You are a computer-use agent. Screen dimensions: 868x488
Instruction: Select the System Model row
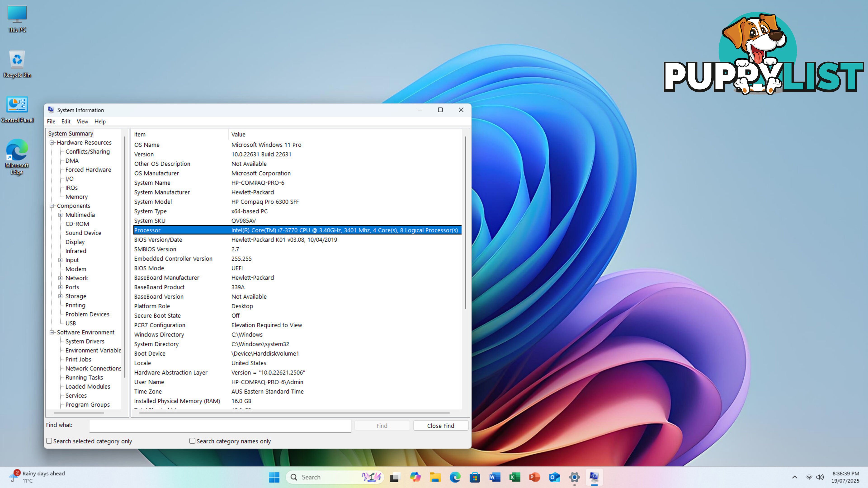tap(297, 202)
